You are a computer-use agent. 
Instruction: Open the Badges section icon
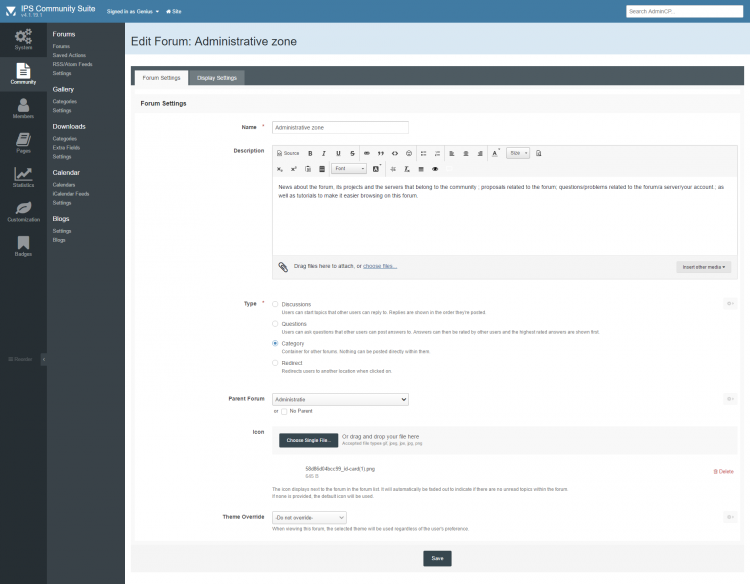pyautogui.click(x=23, y=244)
